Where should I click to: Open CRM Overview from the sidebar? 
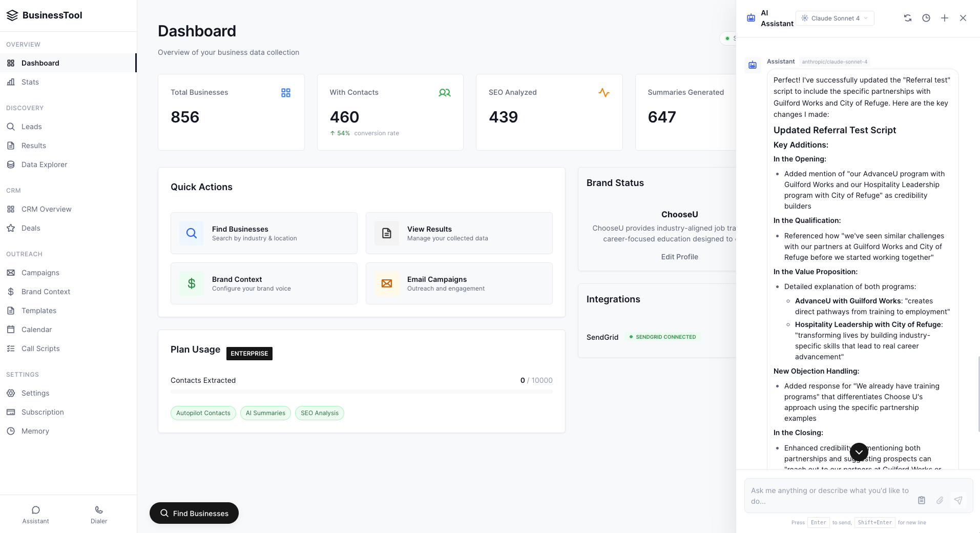tap(46, 209)
